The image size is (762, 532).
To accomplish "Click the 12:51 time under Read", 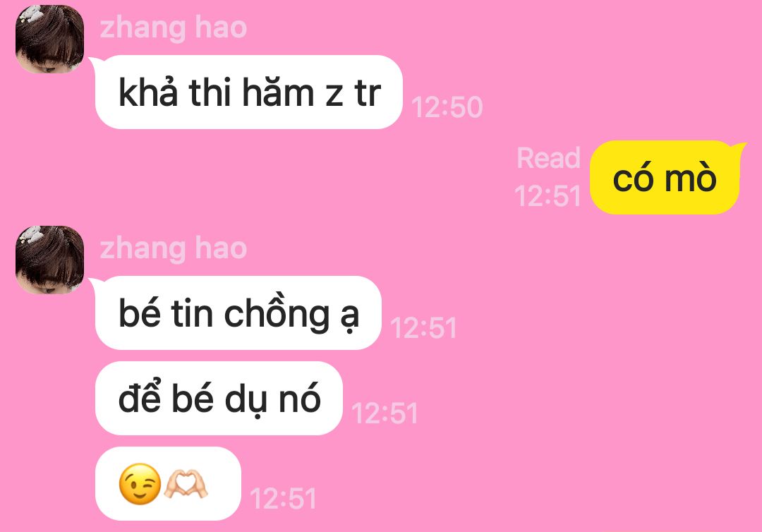I will (548, 196).
